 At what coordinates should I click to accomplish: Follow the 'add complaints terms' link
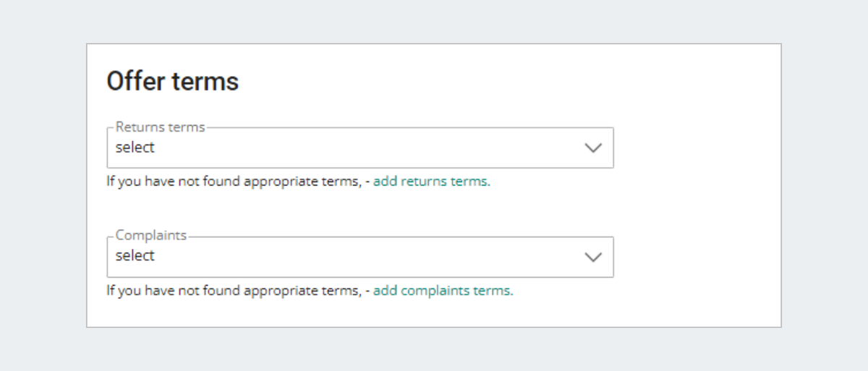(442, 291)
